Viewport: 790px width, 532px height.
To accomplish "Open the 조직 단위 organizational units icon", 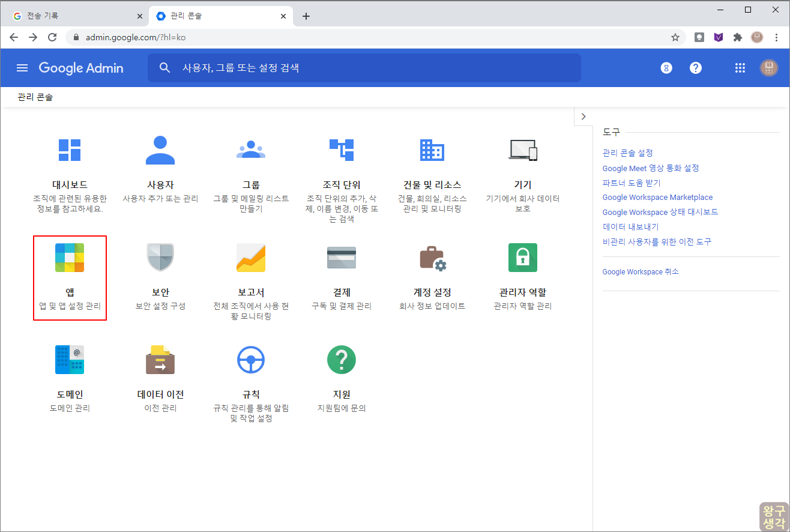I will [x=342, y=150].
